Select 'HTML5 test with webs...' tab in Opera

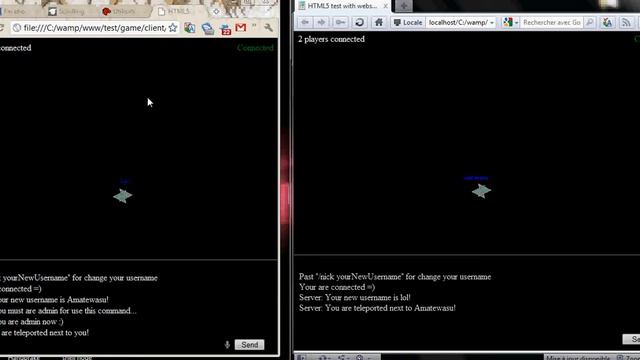(342, 6)
